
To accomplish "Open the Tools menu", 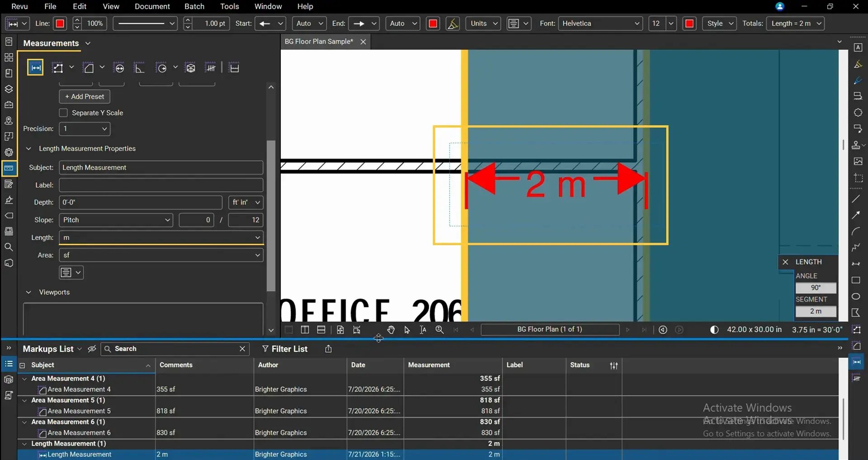I will point(229,6).
